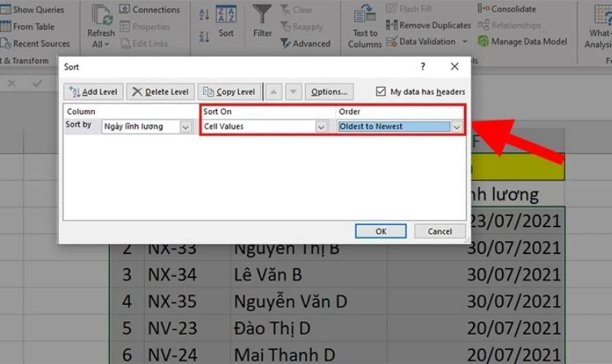Image resolution: width=612 pixels, height=364 pixels.
Task: Confirm sort with OK button
Action: click(380, 232)
